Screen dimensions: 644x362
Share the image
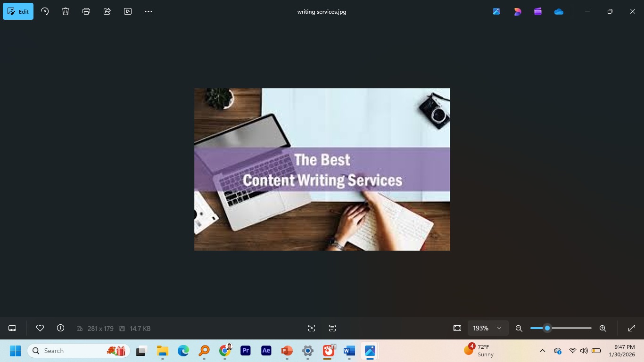coord(107,11)
